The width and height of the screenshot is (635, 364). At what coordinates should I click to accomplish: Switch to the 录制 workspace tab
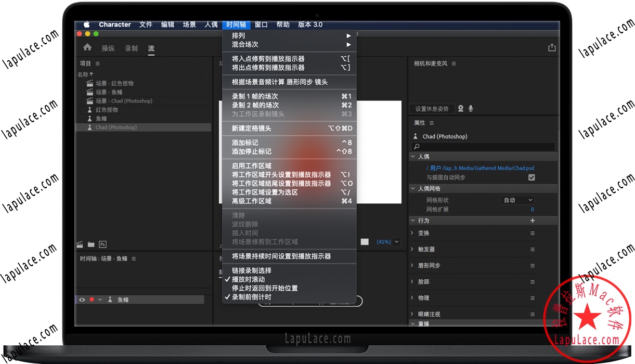[131, 48]
